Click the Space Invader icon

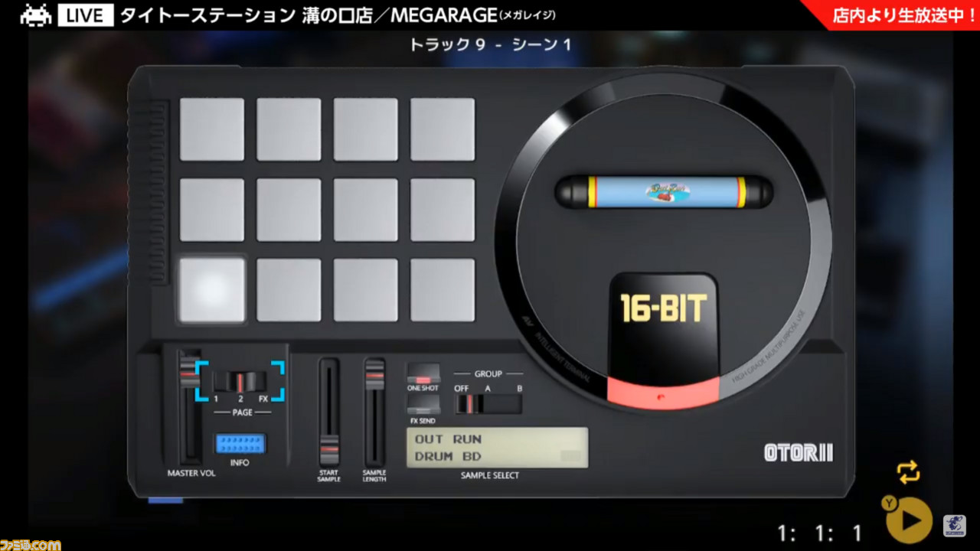(36, 15)
